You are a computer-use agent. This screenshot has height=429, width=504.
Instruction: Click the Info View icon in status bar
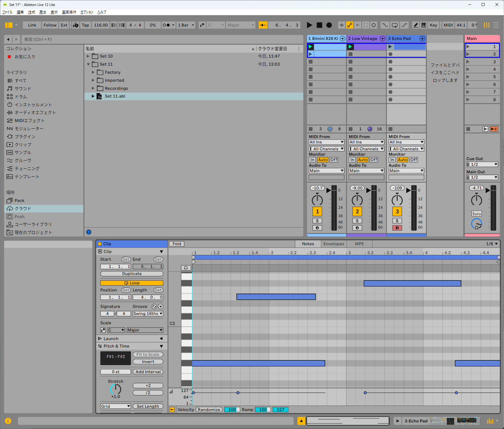coord(8,421)
